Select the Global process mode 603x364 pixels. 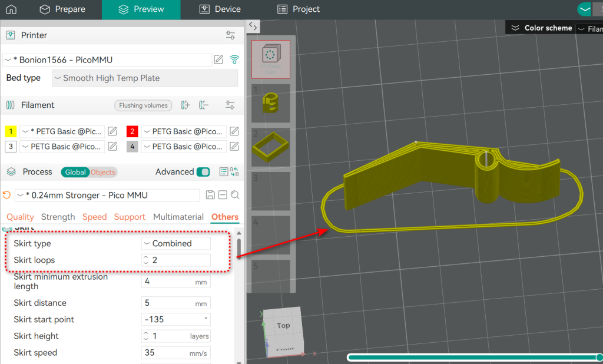(x=75, y=172)
